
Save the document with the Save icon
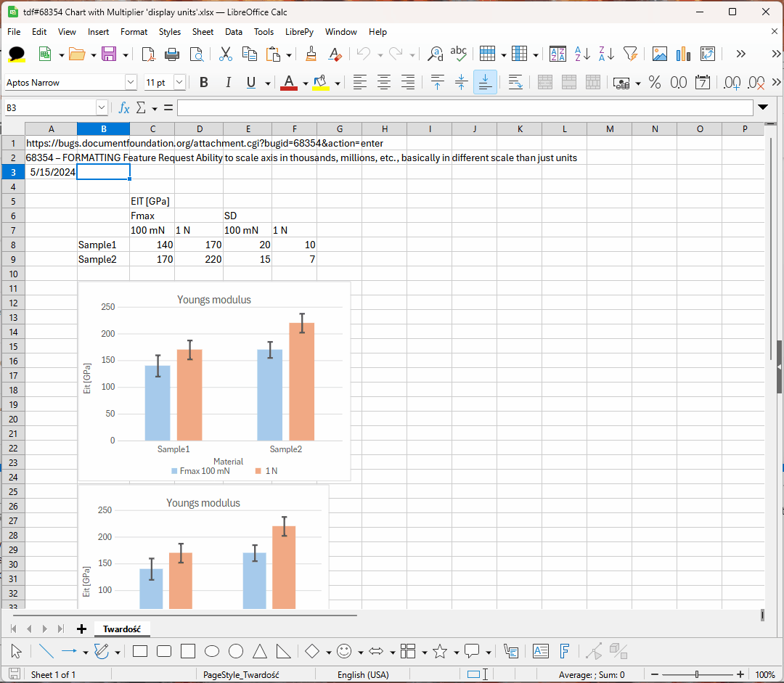coord(108,54)
